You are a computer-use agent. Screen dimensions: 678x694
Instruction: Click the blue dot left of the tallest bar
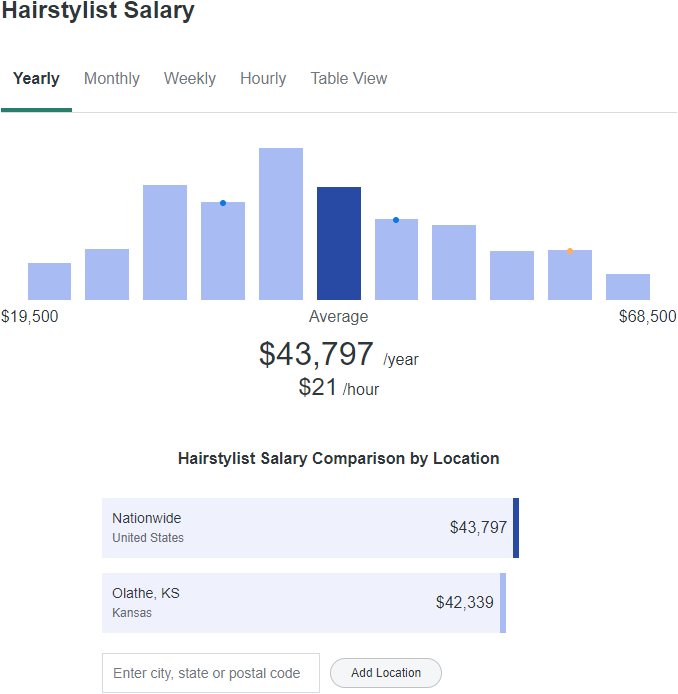(x=223, y=203)
